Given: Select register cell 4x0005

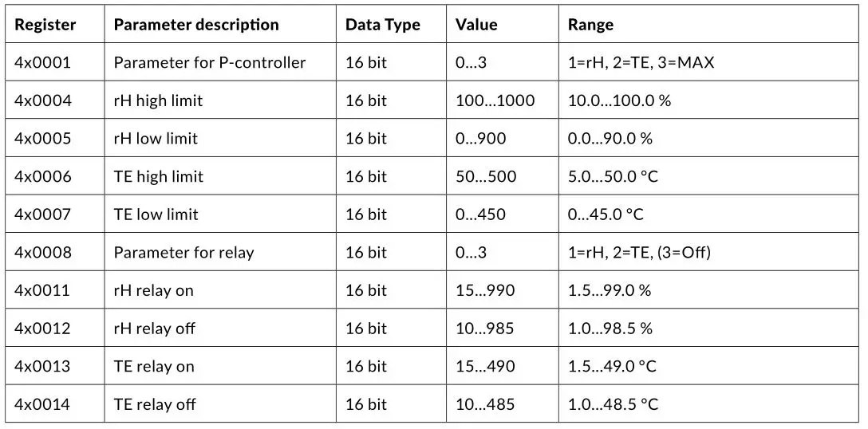Looking at the screenshot, I should coord(43,138).
